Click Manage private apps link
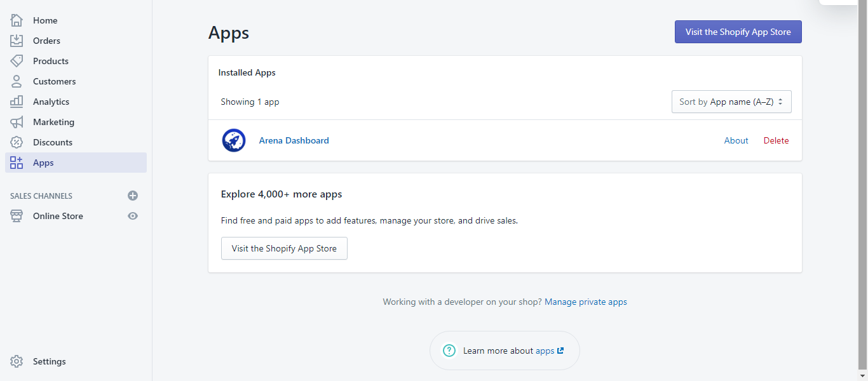 click(586, 302)
